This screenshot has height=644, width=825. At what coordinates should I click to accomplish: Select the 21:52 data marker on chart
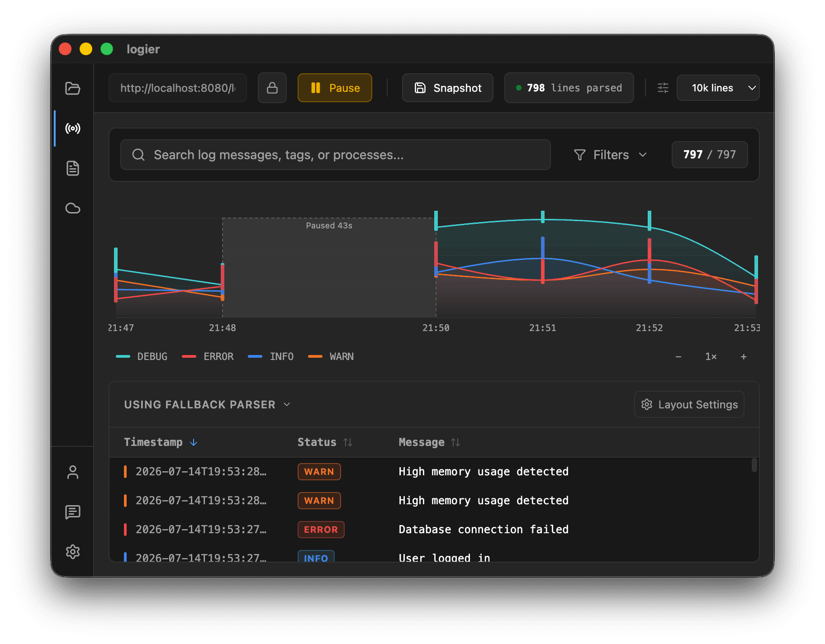click(x=650, y=247)
